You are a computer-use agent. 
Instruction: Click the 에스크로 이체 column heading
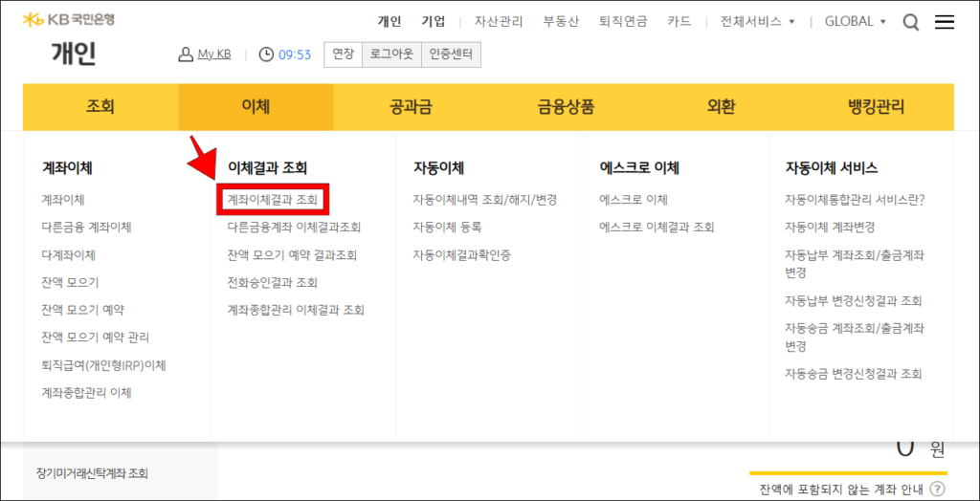point(638,168)
